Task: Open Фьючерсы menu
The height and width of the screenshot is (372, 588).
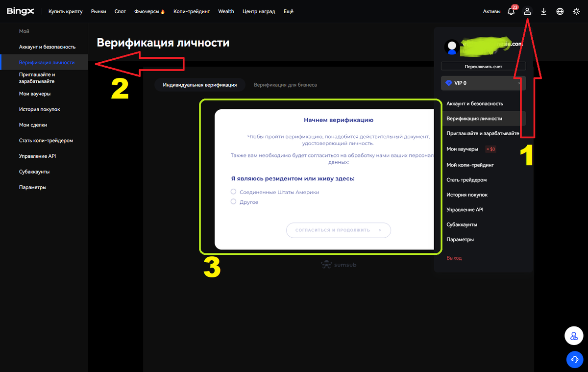Action: pyautogui.click(x=149, y=11)
